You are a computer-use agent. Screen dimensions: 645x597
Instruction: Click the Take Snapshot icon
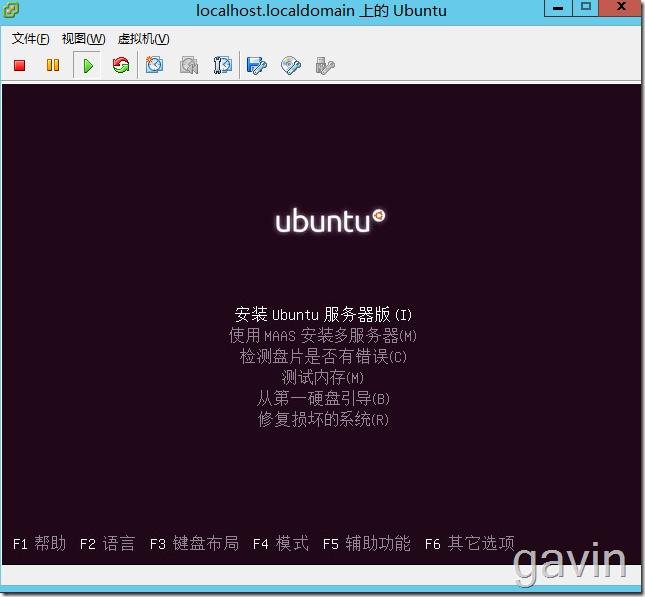tap(154, 65)
